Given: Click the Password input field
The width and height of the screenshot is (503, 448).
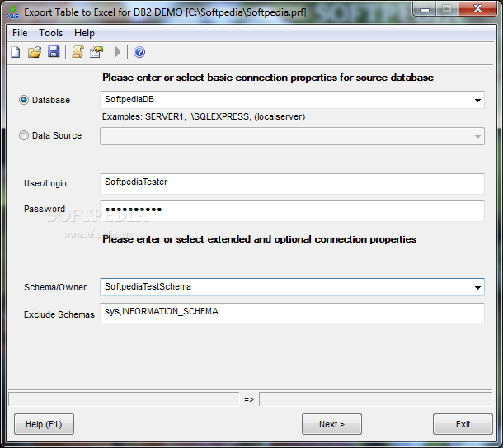Looking at the screenshot, I should 292,211.
